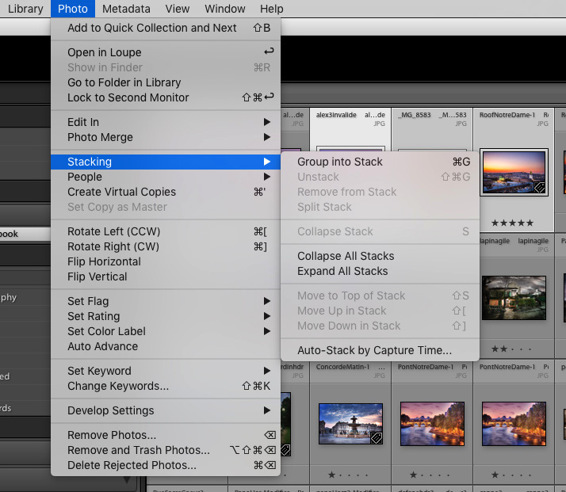
Task: Click the five-star rating under RoofNotreDame-1
Action: (x=512, y=223)
